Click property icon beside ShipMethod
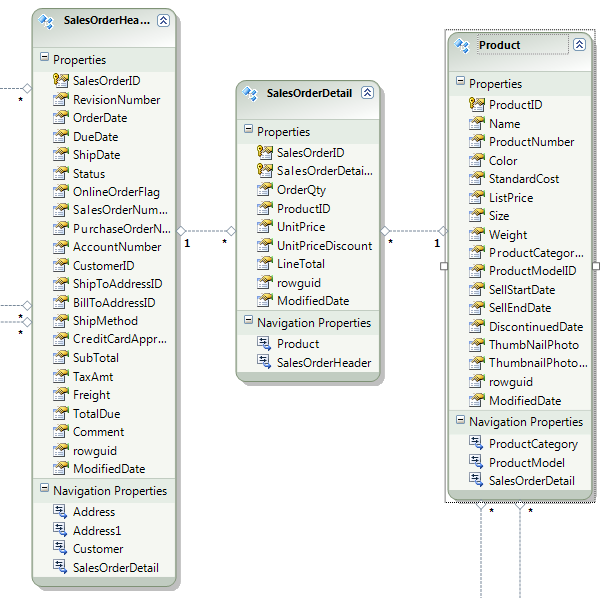Screen dimensions: 601x598 pyautogui.click(x=61, y=320)
